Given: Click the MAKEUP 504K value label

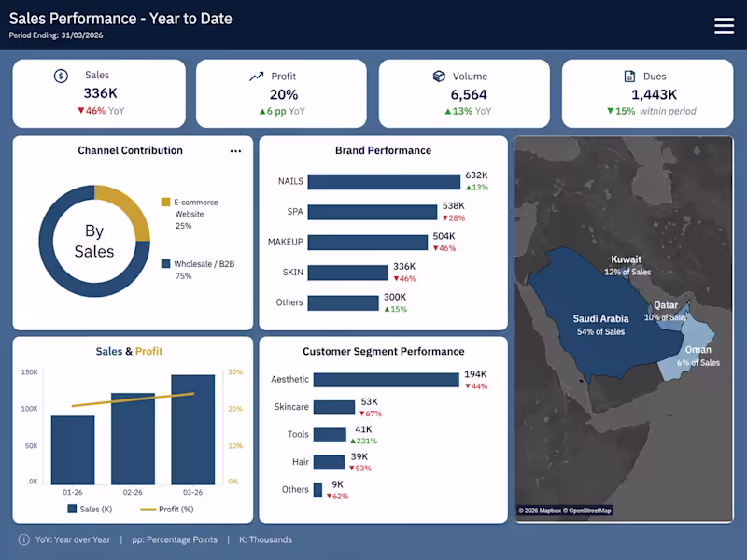Looking at the screenshot, I should 444,236.
